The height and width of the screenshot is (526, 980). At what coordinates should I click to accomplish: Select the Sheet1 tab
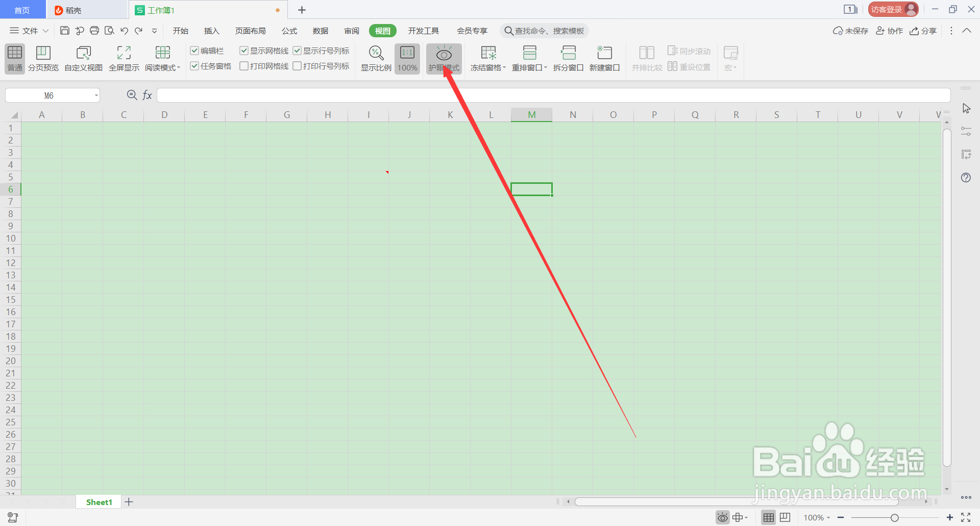click(99, 502)
